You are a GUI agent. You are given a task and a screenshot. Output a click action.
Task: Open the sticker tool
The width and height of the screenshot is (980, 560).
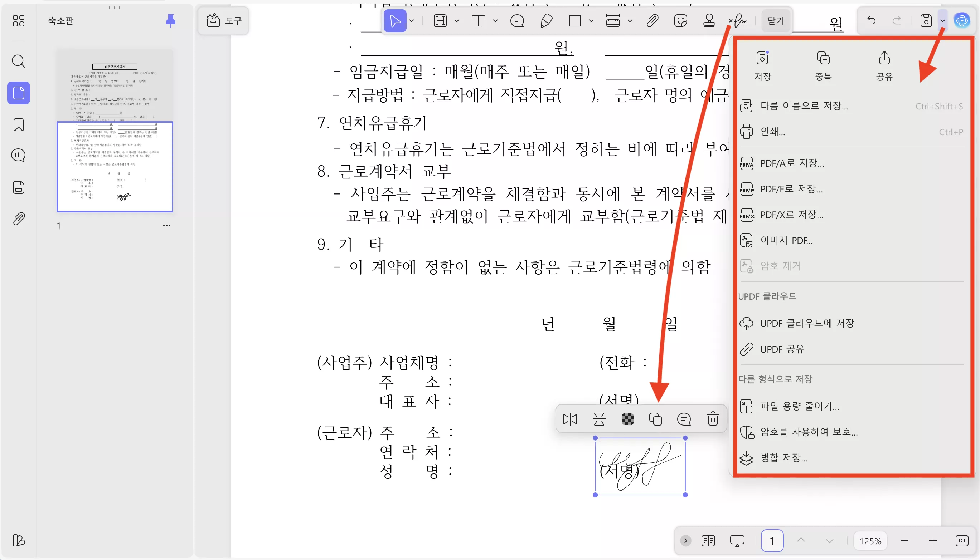(x=680, y=21)
